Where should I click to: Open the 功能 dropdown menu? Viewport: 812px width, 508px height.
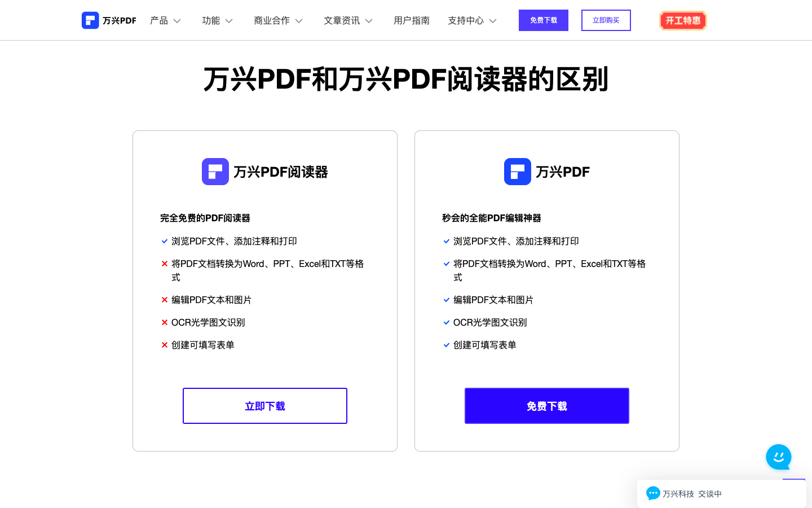pos(217,20)
